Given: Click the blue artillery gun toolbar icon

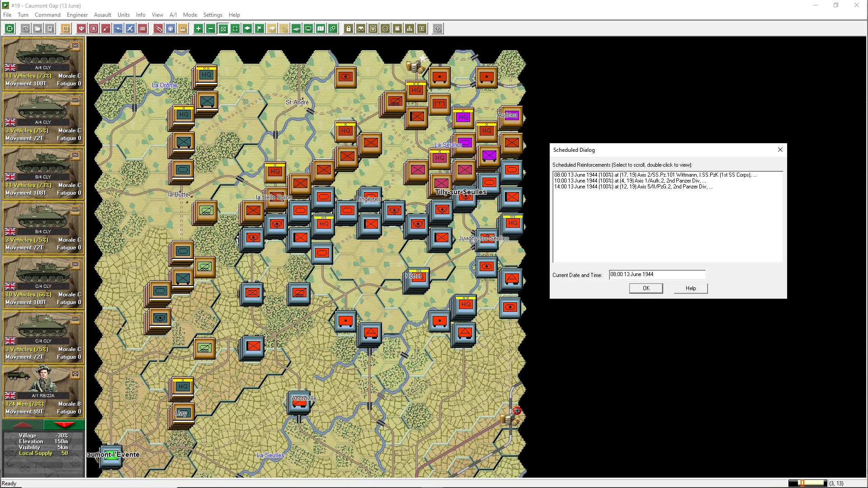Looking at the screenshot, I should tap(118, 28).
